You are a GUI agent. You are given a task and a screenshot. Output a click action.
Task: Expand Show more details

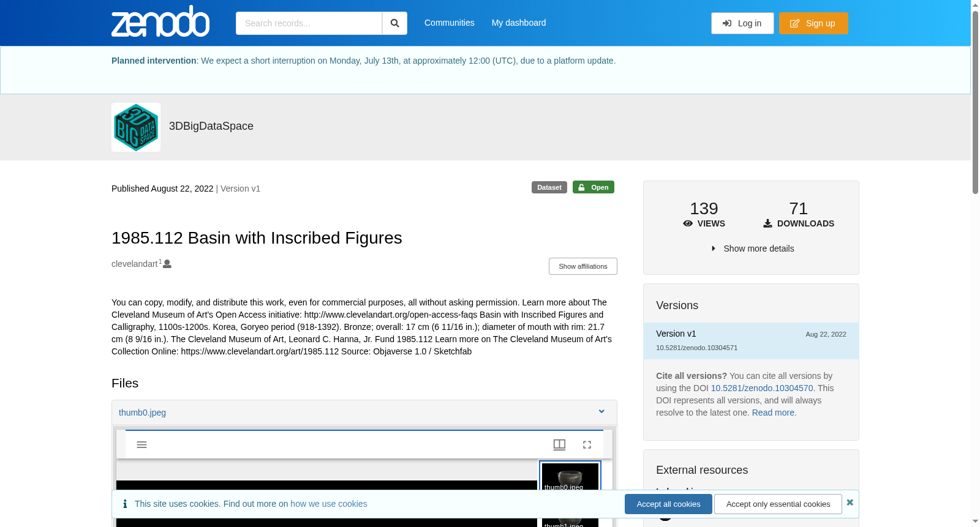click(753, 249)
